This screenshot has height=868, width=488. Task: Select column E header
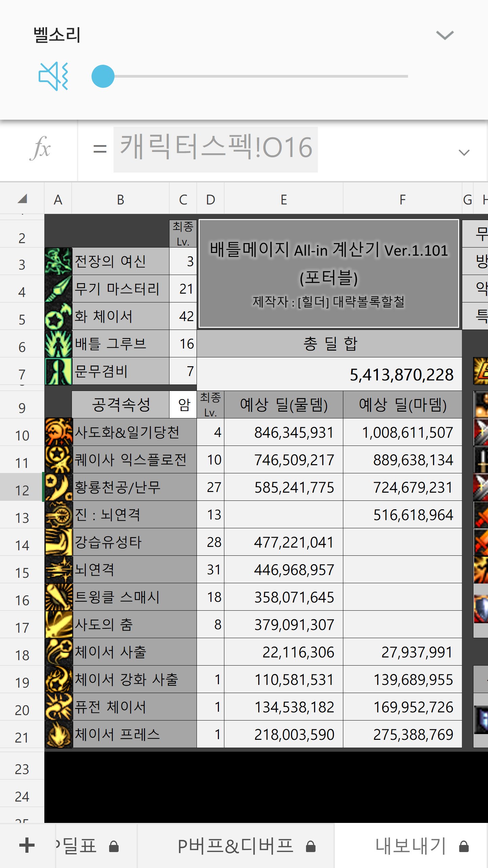click(x=284, y=200)
